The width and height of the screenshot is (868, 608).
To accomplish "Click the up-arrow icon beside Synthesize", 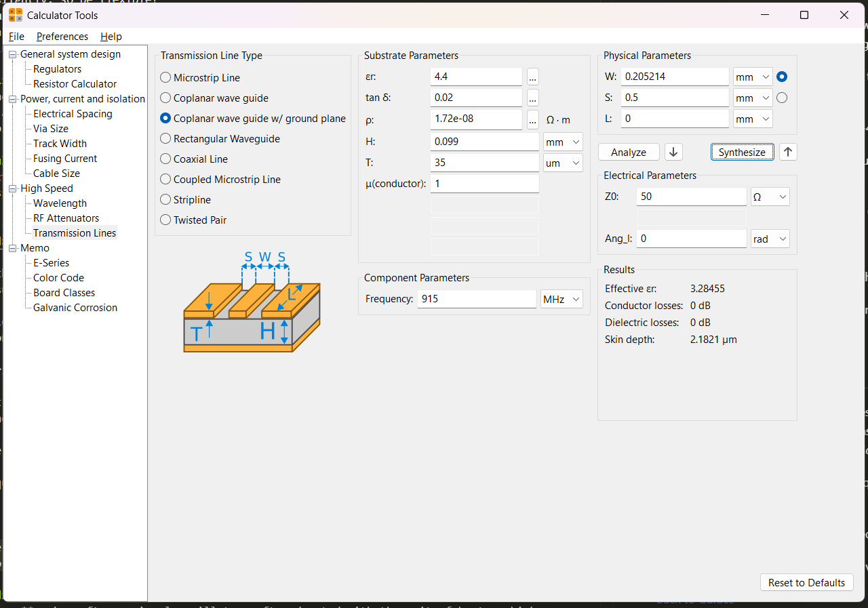I will click(x=788, y=152).
